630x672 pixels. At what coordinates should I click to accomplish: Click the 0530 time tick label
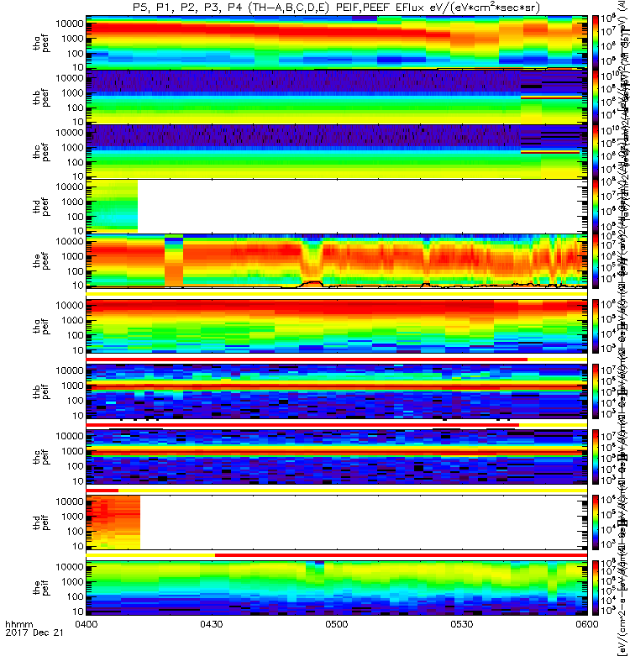[x=461, y=624]
